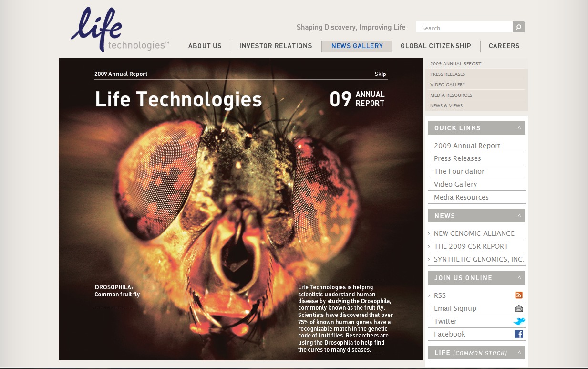Screen dimensions: 588x369
Task: Click the blue Twitter bird icon
Action: [x=519, y=321]
